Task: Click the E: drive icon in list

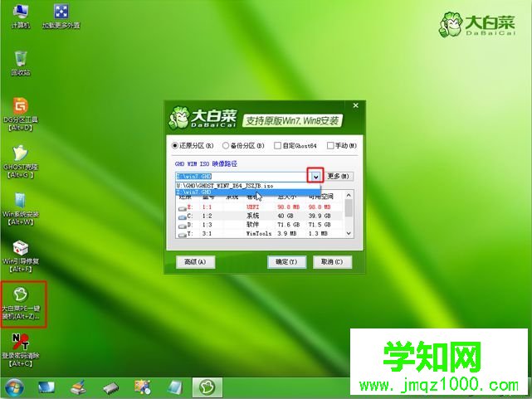Action: pos(183,208)
